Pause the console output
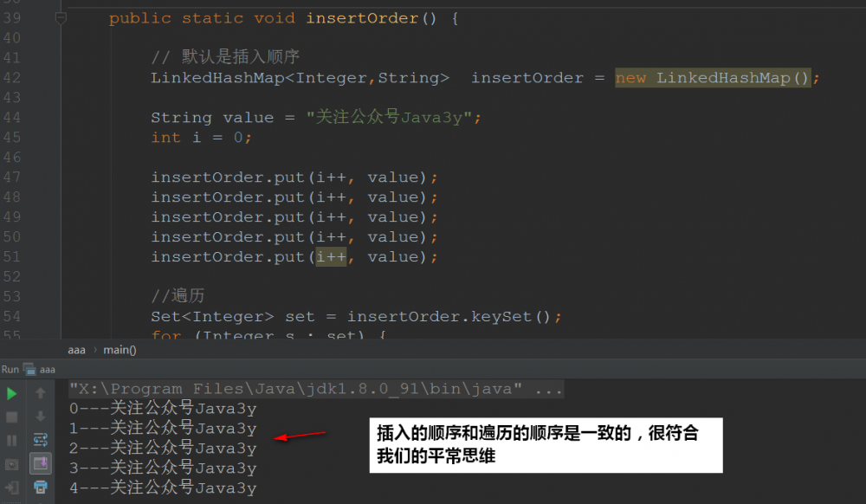The height and width of the screenshot is (504, 866). point(11,440)
